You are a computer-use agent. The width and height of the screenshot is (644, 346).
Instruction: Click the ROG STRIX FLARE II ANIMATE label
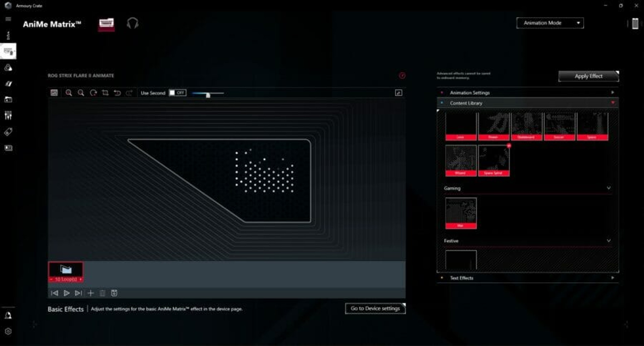81,76
